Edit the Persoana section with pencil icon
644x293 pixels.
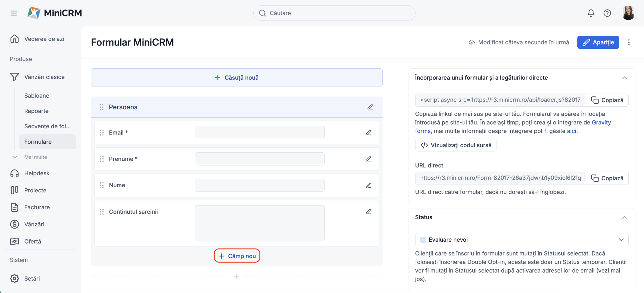[x=370, y=107]
